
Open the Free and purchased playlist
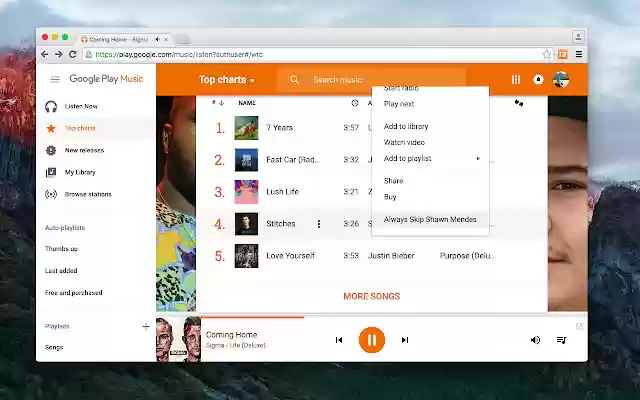73,293
